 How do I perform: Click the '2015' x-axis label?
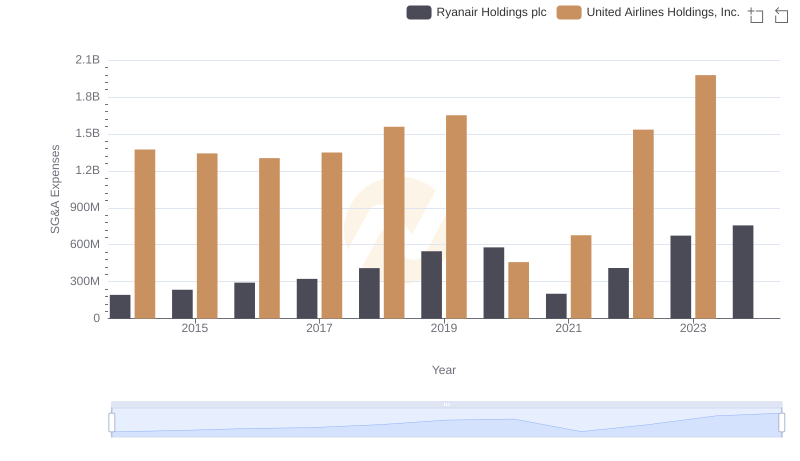[194, 328]
